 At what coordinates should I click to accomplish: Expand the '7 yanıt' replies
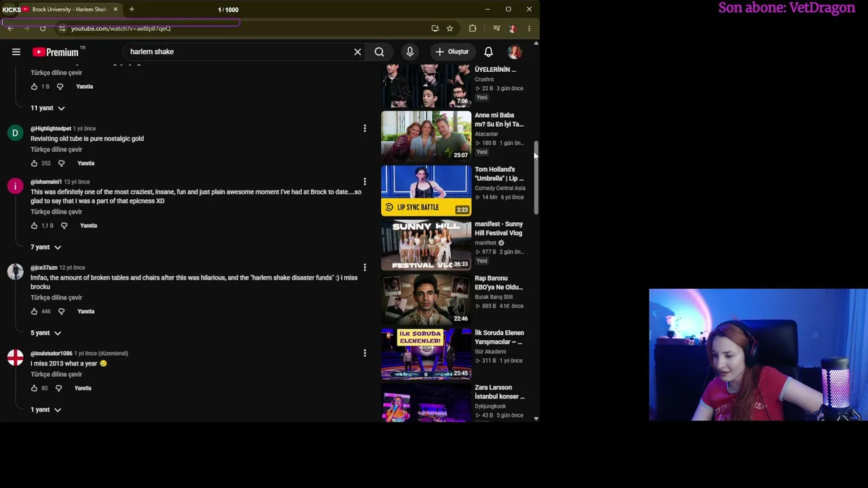46,247
